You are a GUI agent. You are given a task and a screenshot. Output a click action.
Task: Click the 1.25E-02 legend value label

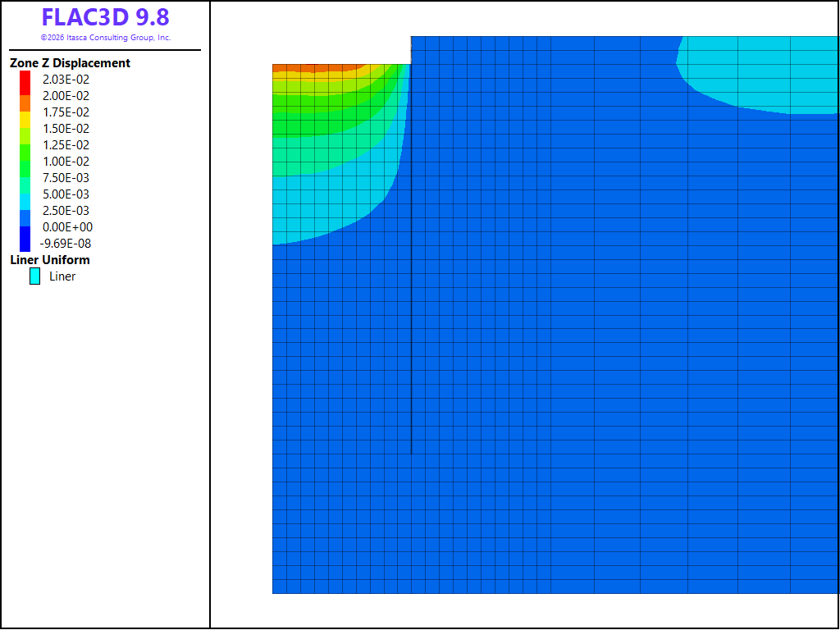(x=66, y=145)
